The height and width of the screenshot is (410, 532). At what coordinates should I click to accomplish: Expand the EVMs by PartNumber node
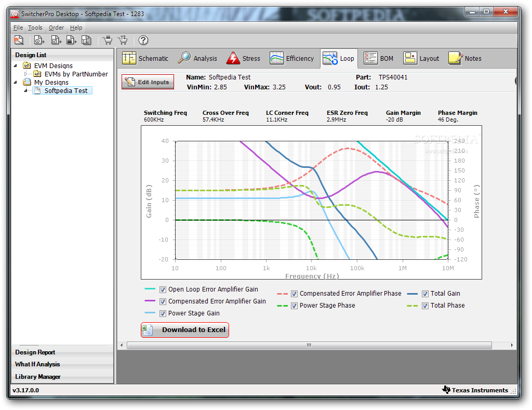coord(26,74)
